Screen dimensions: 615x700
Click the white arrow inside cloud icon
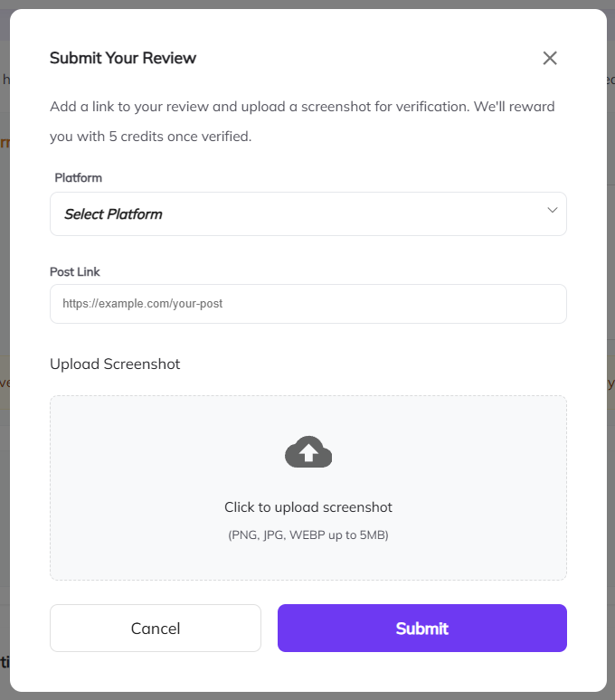tap(308, 453)
